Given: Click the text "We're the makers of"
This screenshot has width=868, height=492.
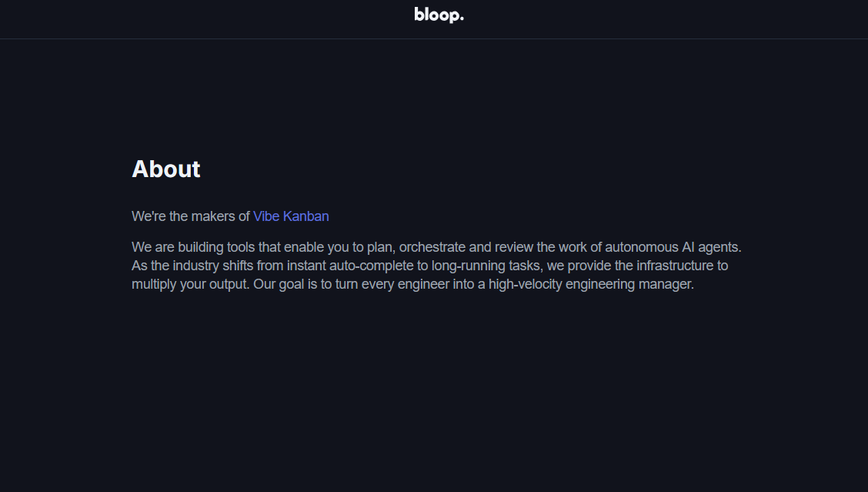Looking at the screenshot, I should click(190, 216).
